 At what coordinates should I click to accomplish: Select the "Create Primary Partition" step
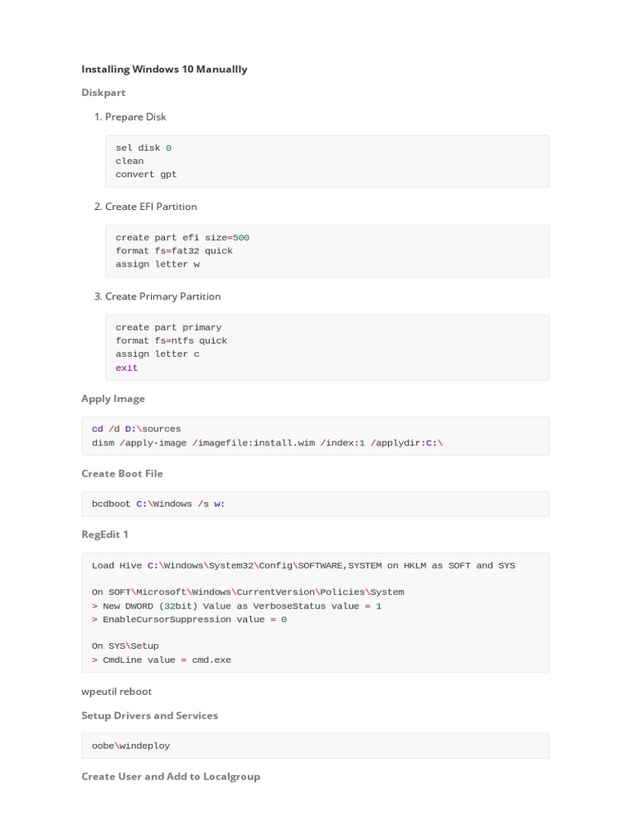click(162, 296)
